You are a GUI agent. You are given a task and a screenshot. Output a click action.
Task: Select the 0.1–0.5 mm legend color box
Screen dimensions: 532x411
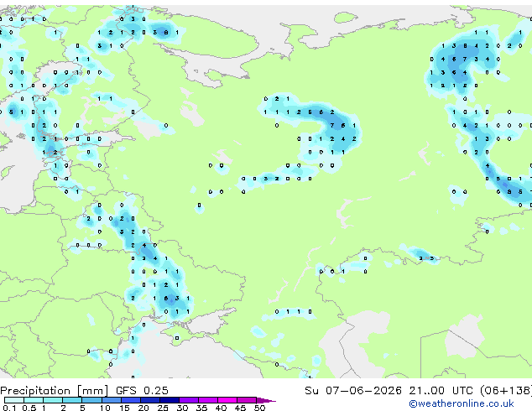pyautogui.click(x=14, y=400)
